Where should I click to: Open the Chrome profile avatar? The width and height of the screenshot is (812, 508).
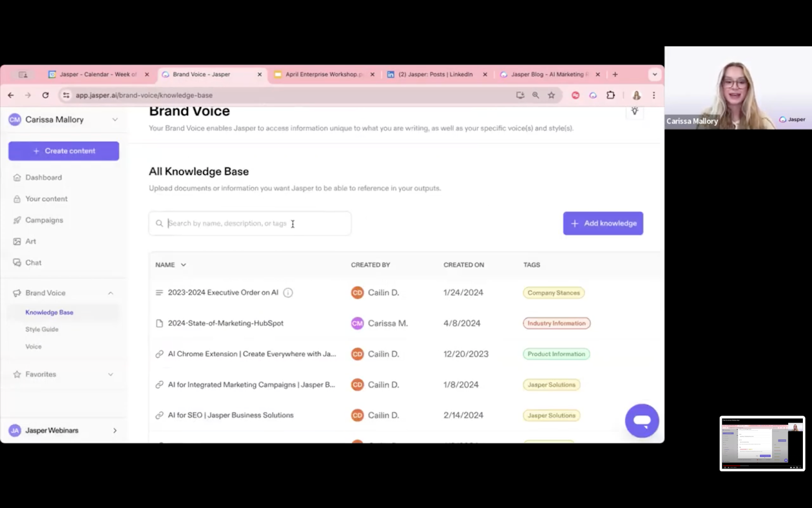(636, 95)
